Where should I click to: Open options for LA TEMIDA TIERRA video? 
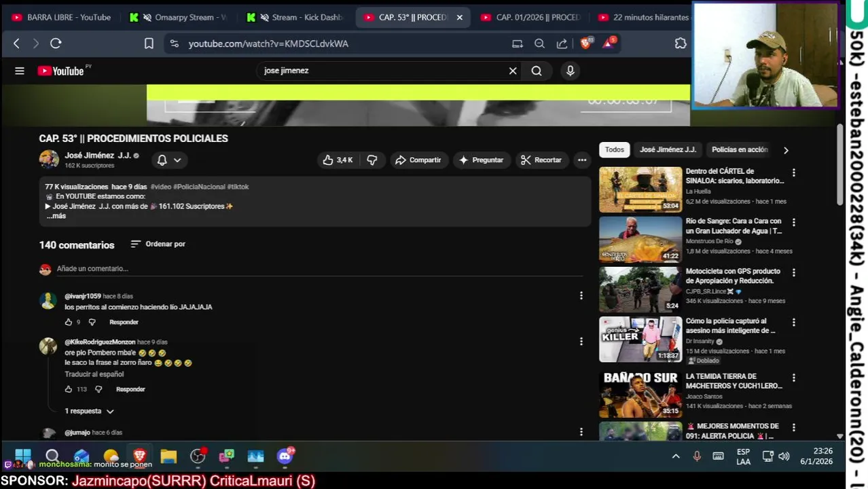[x=793, y=378]
